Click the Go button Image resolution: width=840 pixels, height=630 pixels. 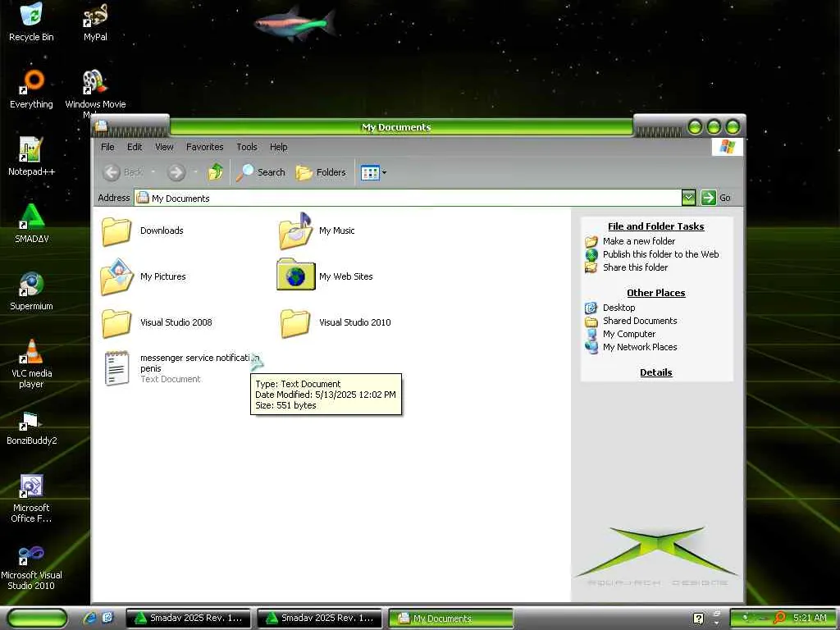tap(715, 198)
